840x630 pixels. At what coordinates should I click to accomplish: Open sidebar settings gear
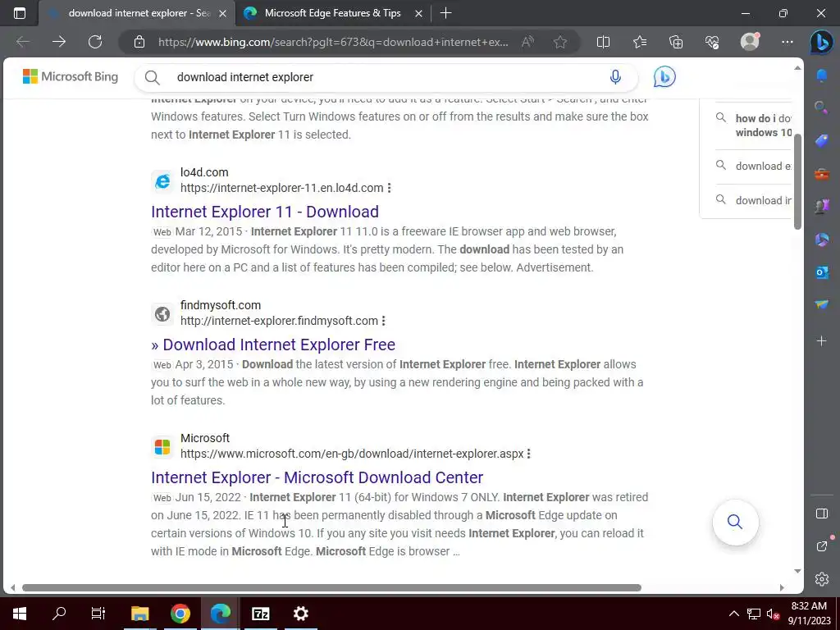(x=822, y=578)
